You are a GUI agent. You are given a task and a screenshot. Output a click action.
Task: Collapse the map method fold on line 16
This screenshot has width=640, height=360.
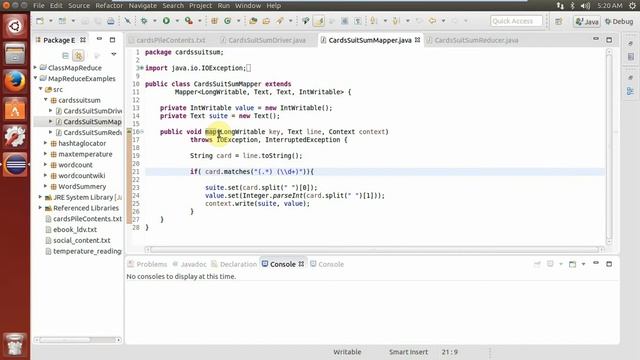click(141, 131)
